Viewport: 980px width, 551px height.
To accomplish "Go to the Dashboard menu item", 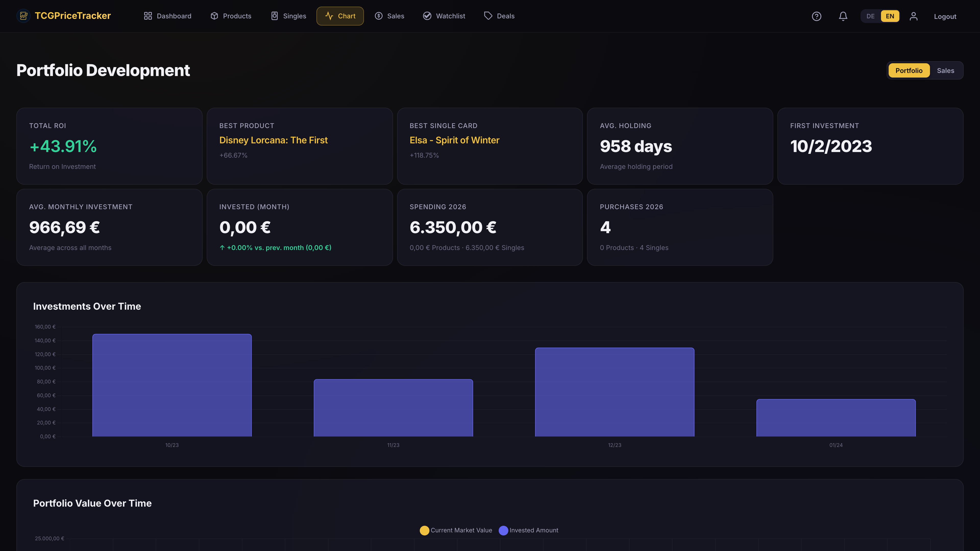I will pyautogui.click(x=167, y=16).
